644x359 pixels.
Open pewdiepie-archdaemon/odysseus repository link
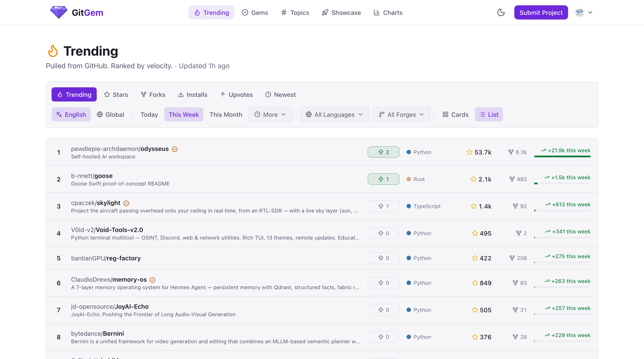(120, 149)
